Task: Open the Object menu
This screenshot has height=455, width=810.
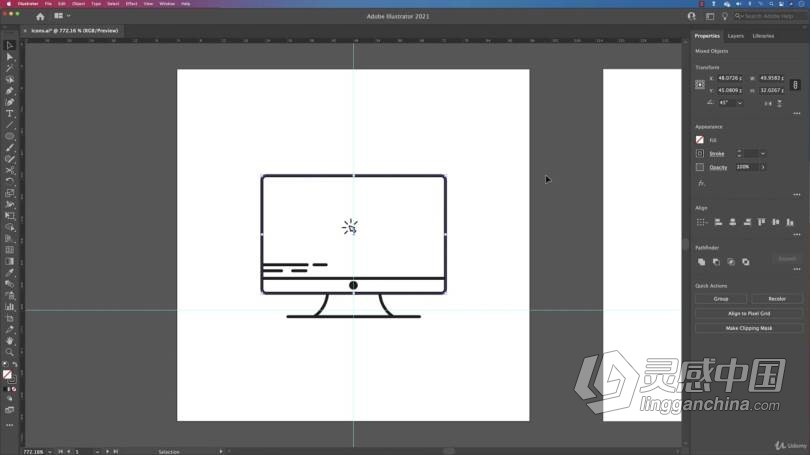Action: tap(78, 4)
